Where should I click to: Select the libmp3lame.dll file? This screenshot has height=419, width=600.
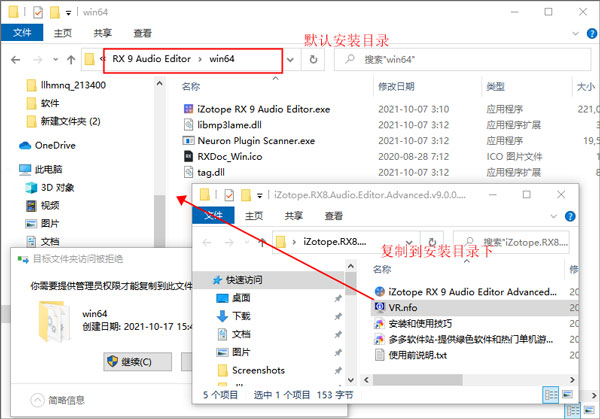[230, 124]
